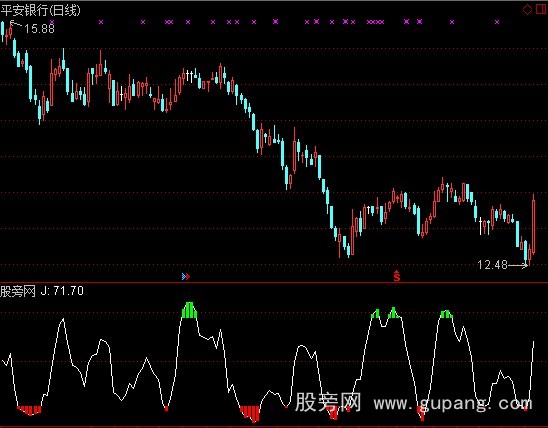Click the last purple x marker in the top row
The image size is (548, 428).
(x=497, y=22)
